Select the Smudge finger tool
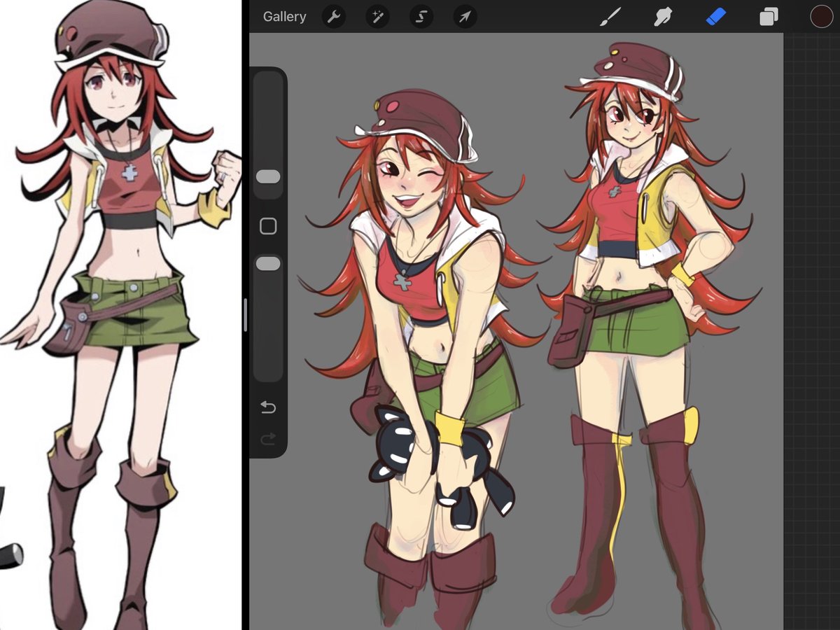 pos(662,17)
